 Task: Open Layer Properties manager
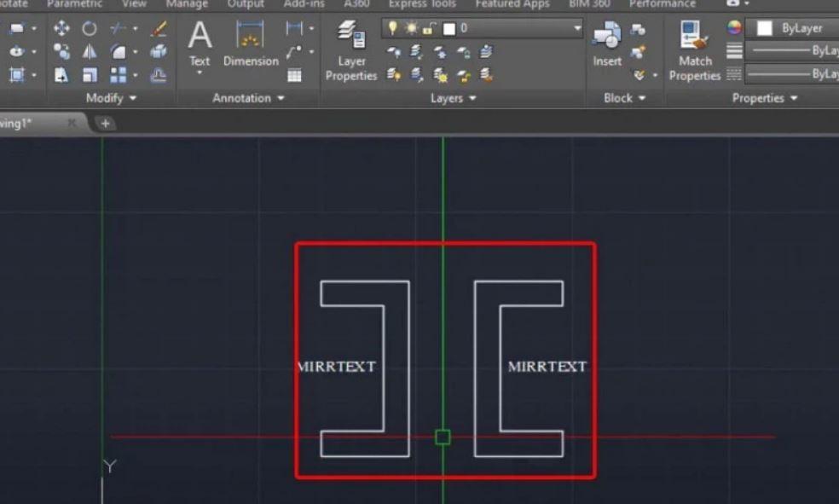(351, 51)
